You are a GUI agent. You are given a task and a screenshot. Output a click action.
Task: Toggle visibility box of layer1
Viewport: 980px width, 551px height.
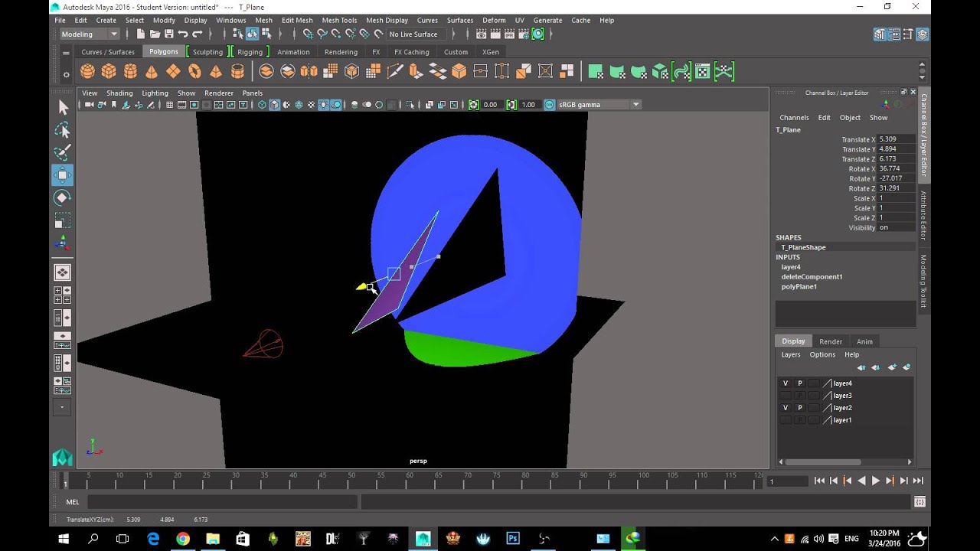click(786, 420)
